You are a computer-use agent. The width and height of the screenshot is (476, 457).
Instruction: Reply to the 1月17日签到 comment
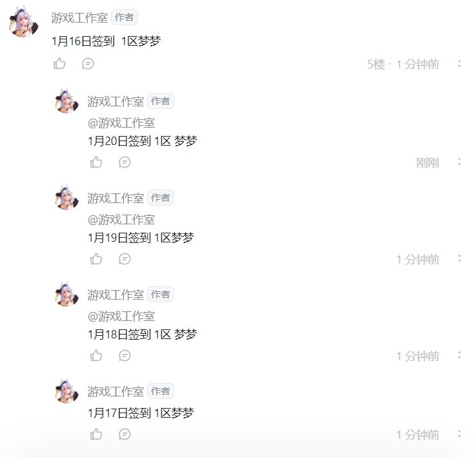(124, 434)
